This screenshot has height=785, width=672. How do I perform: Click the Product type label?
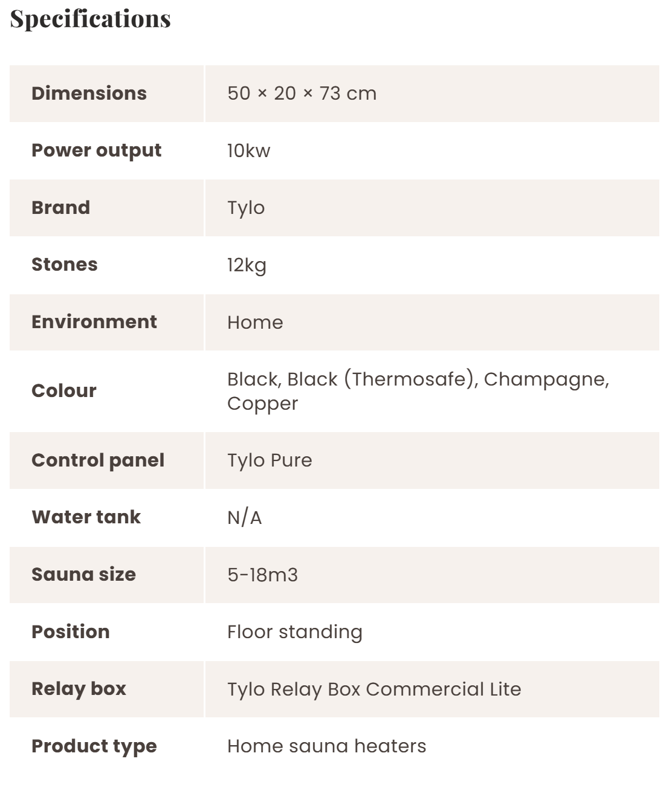(x=94, y=746)
